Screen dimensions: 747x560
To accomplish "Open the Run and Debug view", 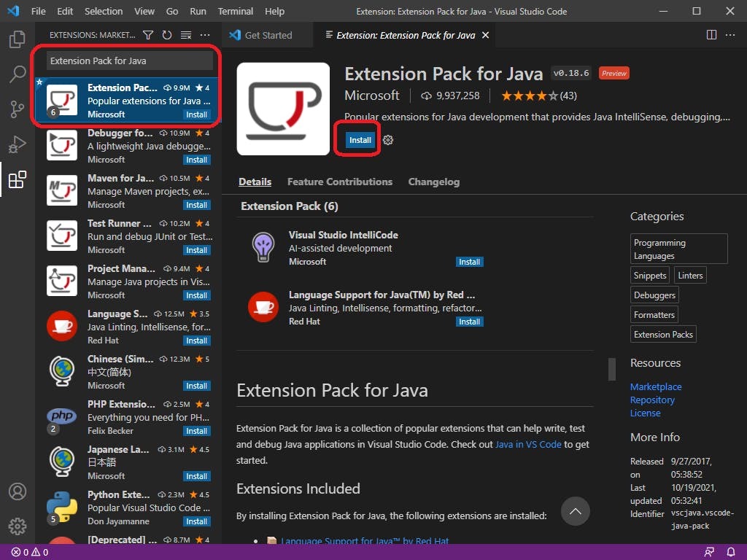I will coord(18,144).
